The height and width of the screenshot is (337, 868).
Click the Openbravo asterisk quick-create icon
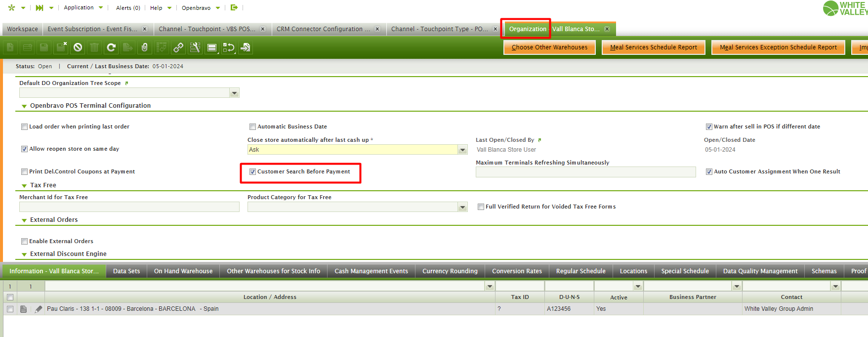pyautogui.click(x=12, y=7)
